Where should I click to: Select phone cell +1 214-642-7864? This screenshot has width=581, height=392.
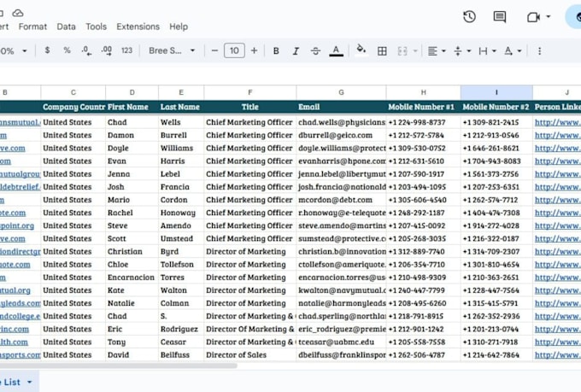[x=496, y=355]
